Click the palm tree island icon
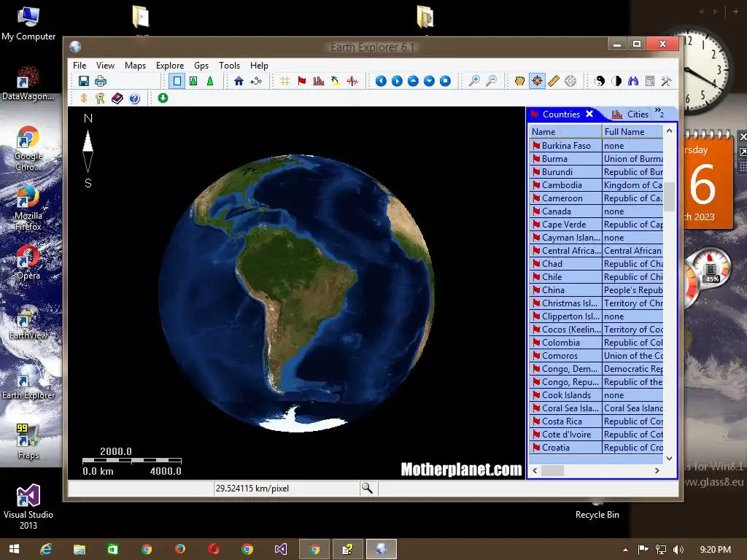 click(336, 81)
